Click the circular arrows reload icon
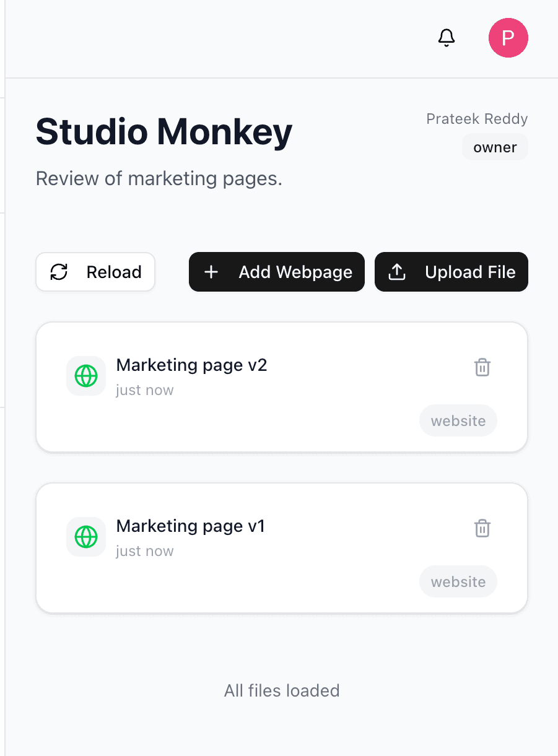Image resolution: width=558 pixels, height=756 pixels. (59, 272)
